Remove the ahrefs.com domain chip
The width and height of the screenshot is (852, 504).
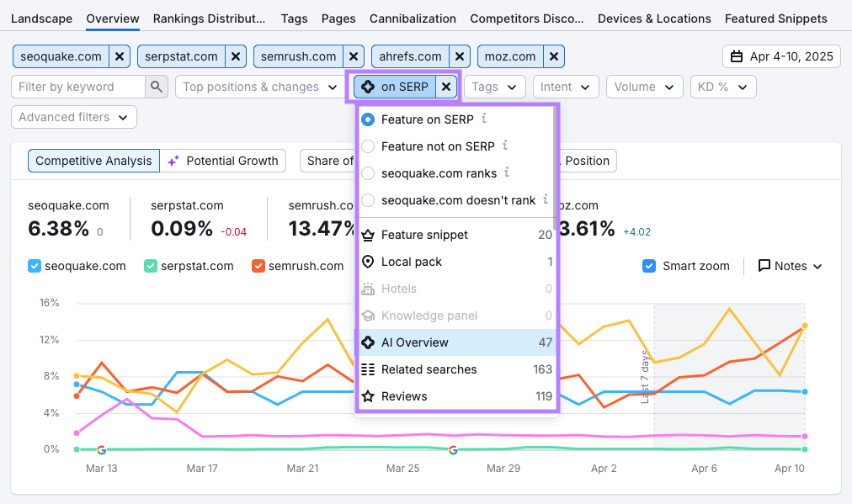(x=460, y=56)
